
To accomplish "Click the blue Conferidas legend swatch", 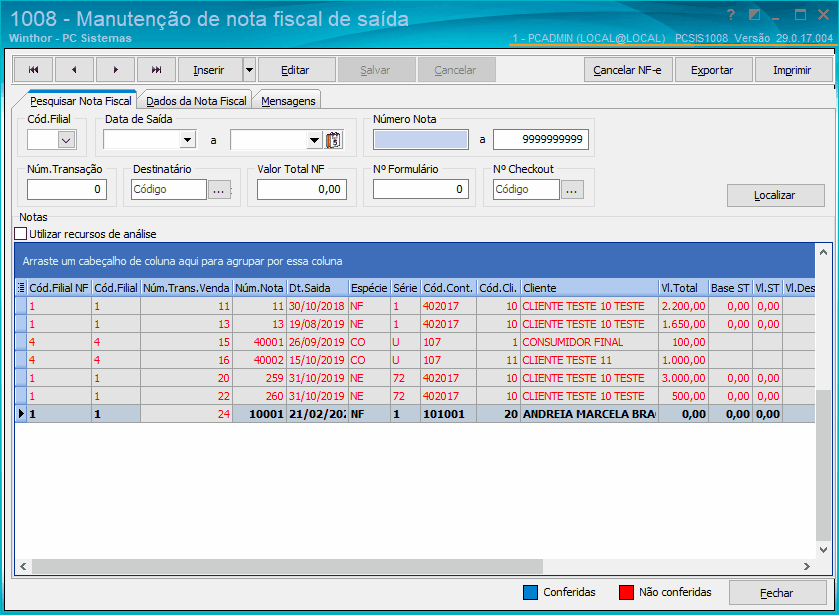I will pos(530,593).
